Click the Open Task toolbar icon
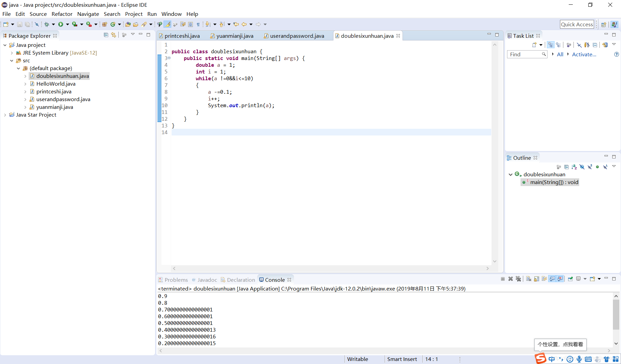 tap(136, 24)
